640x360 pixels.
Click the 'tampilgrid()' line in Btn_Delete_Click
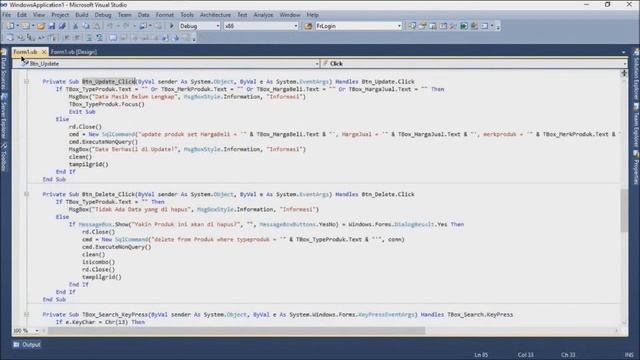pos(102,277)
